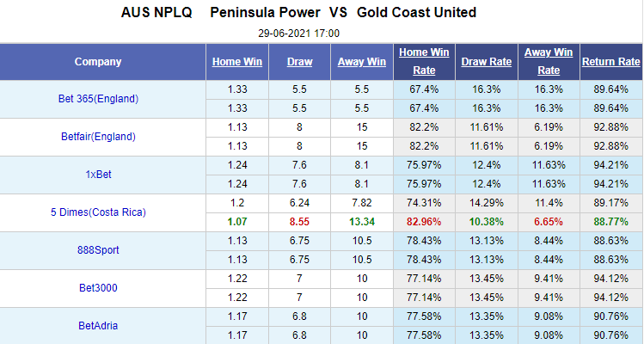The height and width of the screenshot is (344, 644).
Task: Select the green 88.77% return rate
Action: pyautogui.click(x=610, y=222)
